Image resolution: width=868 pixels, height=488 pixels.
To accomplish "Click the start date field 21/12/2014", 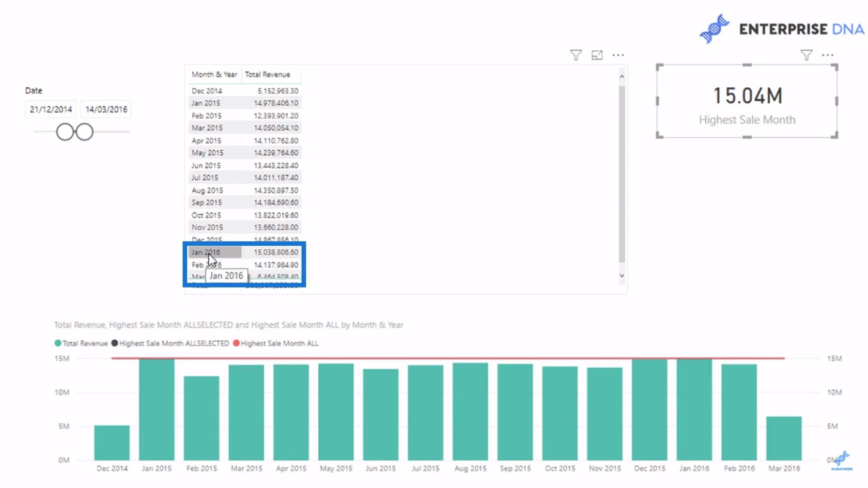I will 51,109.
